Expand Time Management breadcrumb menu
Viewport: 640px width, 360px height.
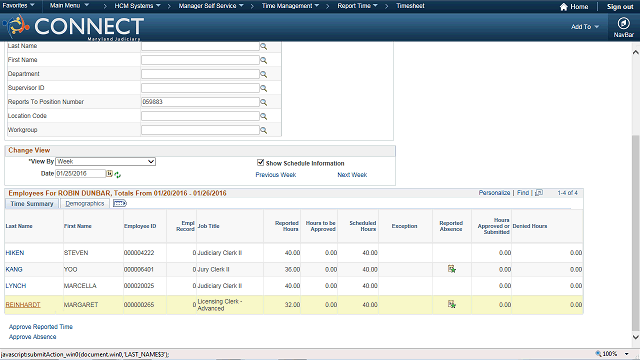pyautogui.click(x=290, y=6)
